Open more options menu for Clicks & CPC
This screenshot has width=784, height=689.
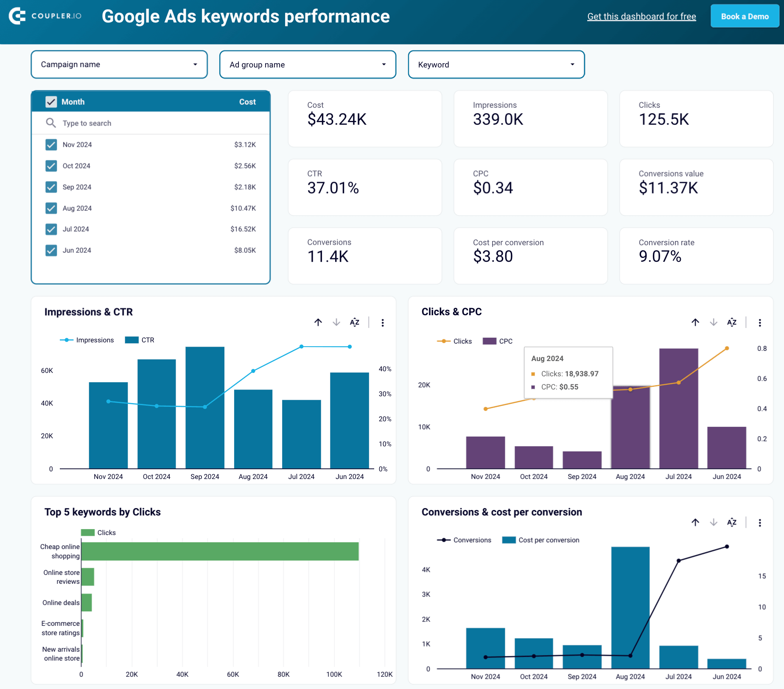pos(760,323)
